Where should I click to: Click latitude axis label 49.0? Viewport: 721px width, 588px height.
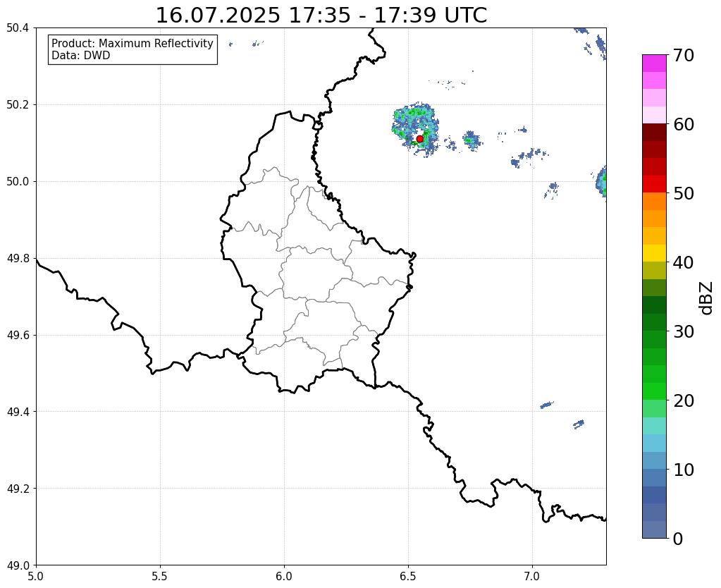tap(18, 565)
